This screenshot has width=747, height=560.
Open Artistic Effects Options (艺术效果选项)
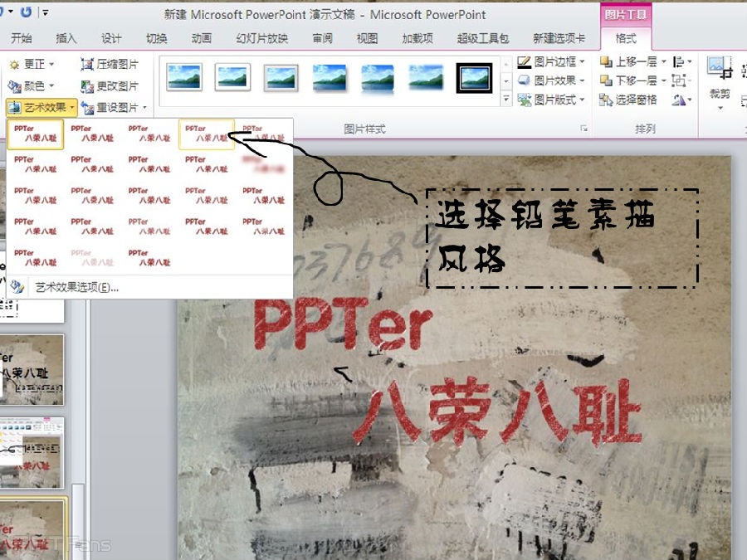pos(76,287)
